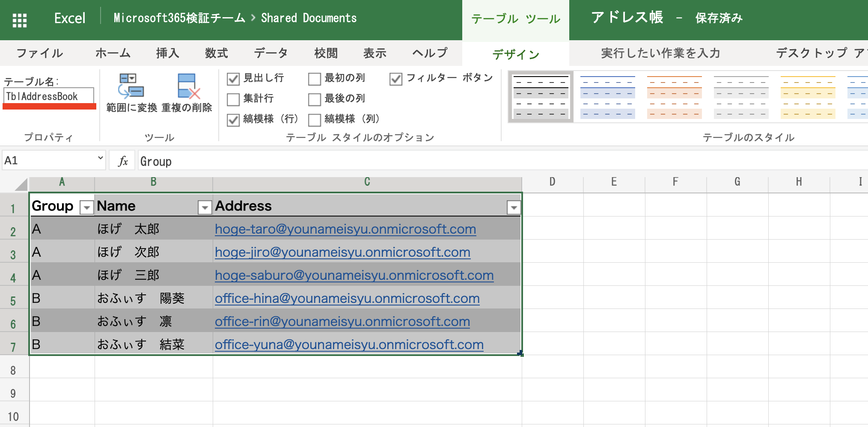Apply the blue striped table style
Image resolution: width=868 pixels, height=427 pixels.
(607, 96)
